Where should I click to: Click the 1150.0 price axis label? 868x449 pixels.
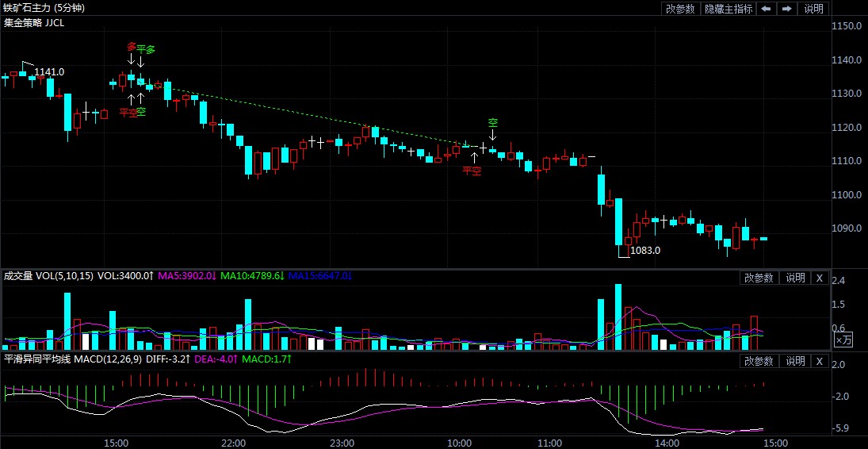coord(847,26)
